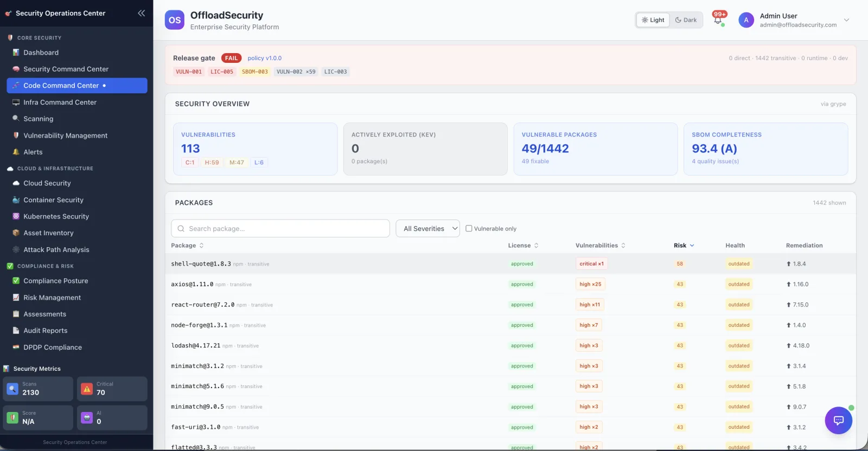Navigate to Kubernetes Security
This screenshot has height=451, width=868.
(x=56, y=216)
